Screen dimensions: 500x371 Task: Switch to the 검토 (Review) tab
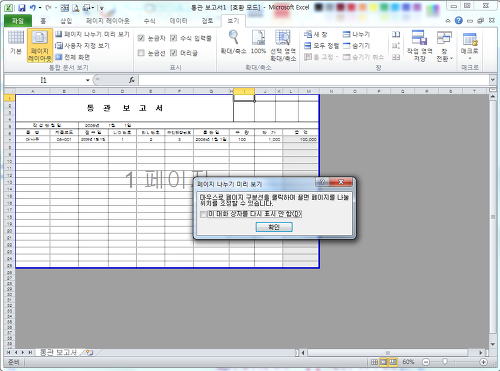(207, 21)
